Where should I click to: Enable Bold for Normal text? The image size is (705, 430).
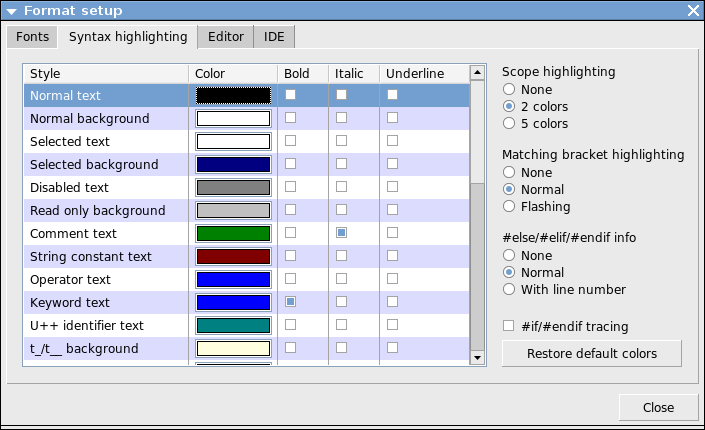coord(291,95)
